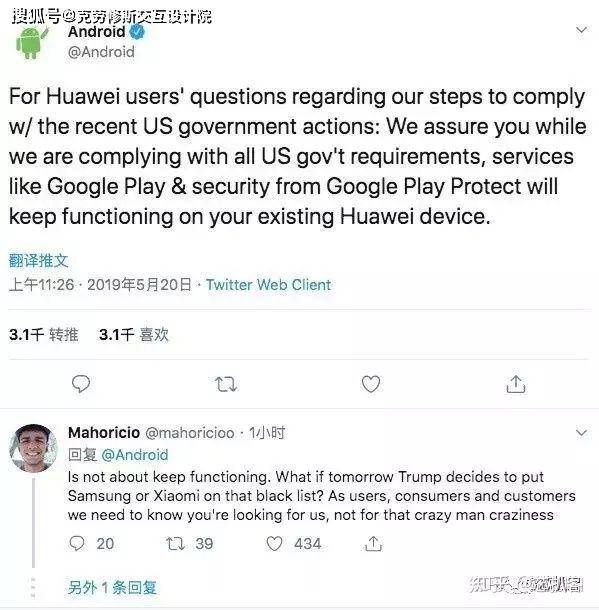
Task: Share the Android tweet via share icon
Action: [x=516, y=384]
